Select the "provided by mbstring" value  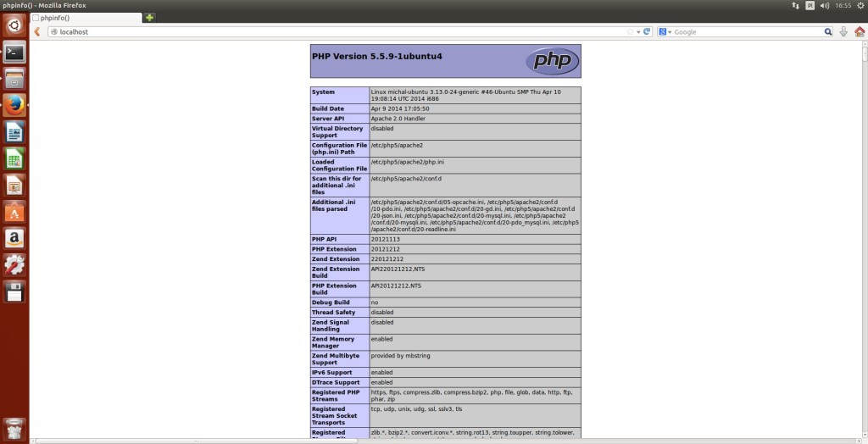pyautogui.click(x=401, y=355)
